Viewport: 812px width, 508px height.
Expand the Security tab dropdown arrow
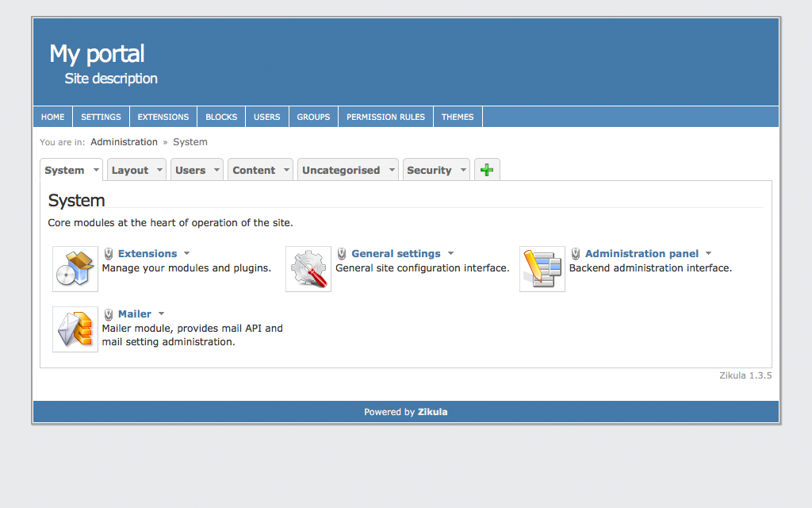(463, 170)
